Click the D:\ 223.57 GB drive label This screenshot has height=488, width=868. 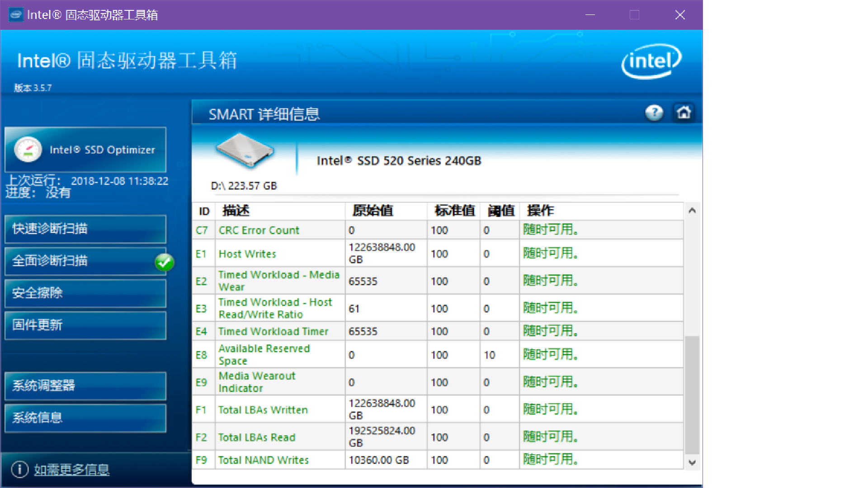[x=244, y=186]
